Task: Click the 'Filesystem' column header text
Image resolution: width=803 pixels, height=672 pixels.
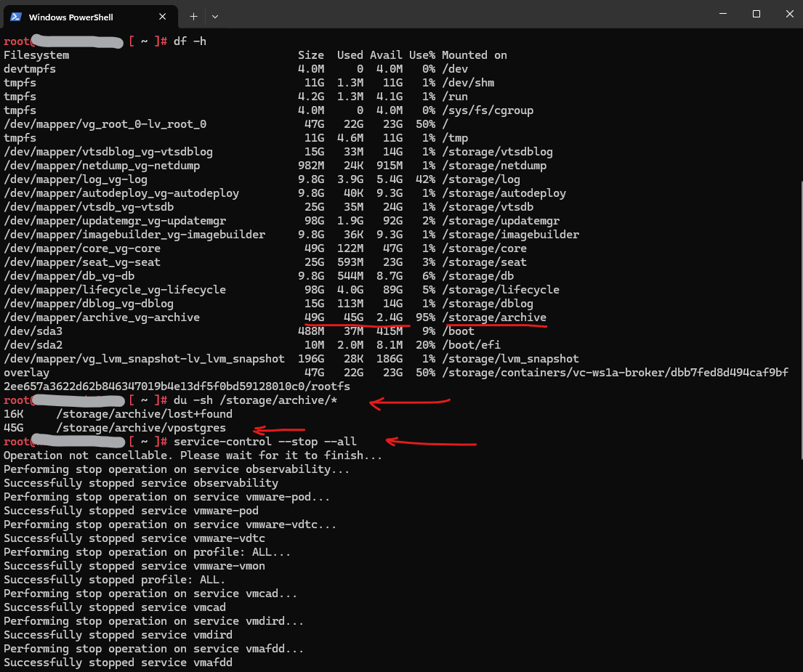Action: (36, 55)
